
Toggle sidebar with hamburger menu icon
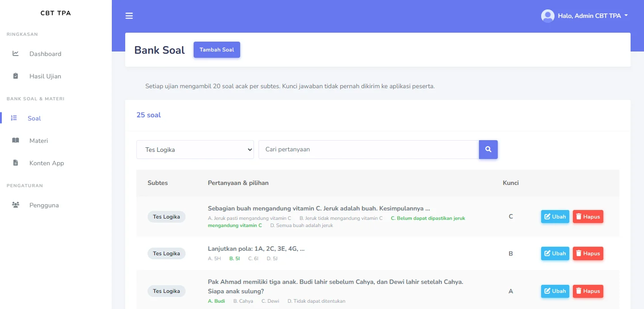tap(129, 16)
